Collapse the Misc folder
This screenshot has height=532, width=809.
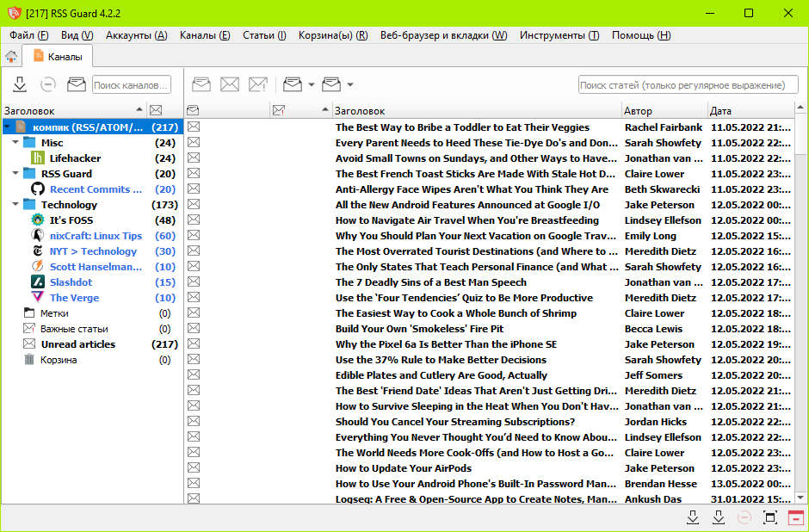16,143
